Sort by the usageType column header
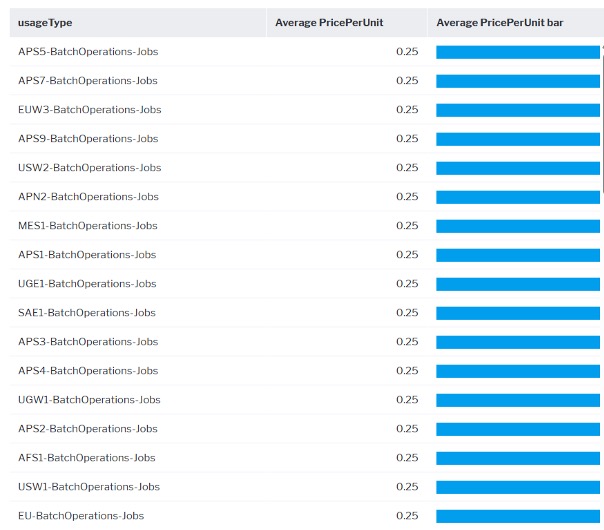Viewport: 604px width, 530px height. 45,22
